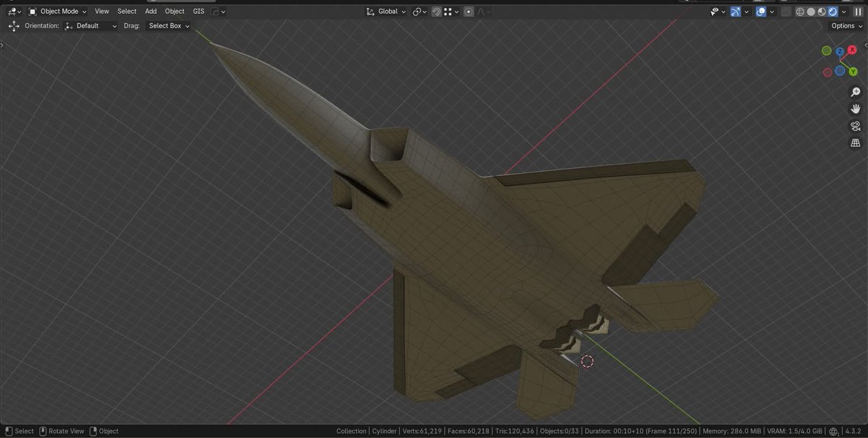This screenshot has height=438, width=868.
Task: Open the GIS menu
Action: pyautogui.click(x=198, y=12)
